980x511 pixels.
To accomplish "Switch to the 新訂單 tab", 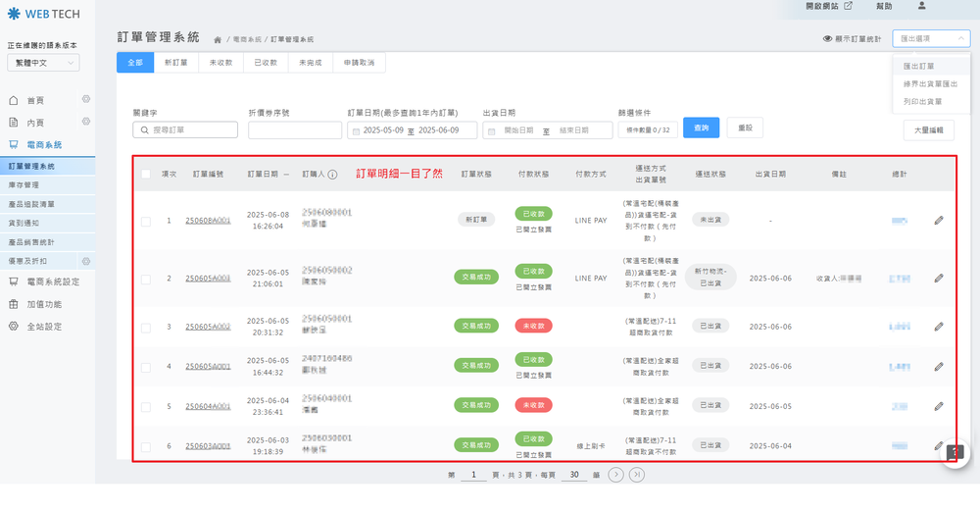I will pyautogui.click(x=176, y=63).
